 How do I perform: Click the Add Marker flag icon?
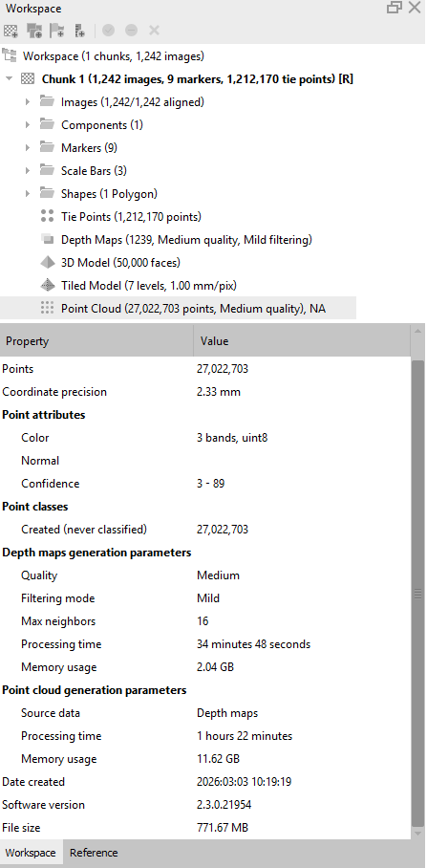(57, 31)
